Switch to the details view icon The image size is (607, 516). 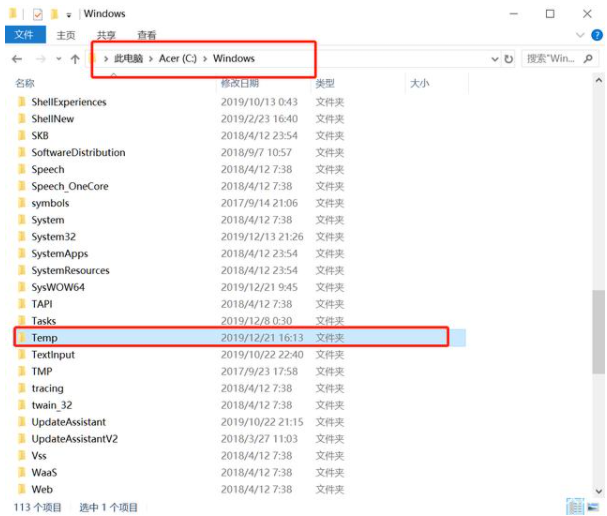point(574,507)
